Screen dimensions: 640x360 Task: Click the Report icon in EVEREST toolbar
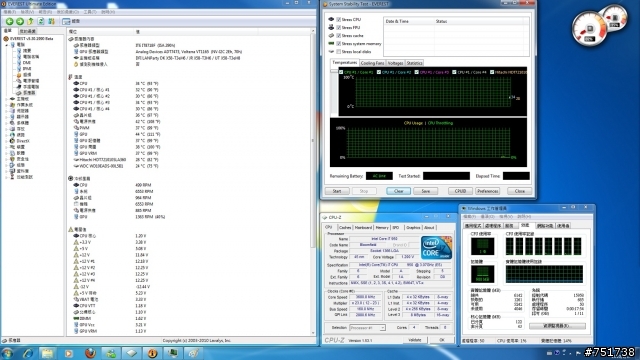pos(51,21)
